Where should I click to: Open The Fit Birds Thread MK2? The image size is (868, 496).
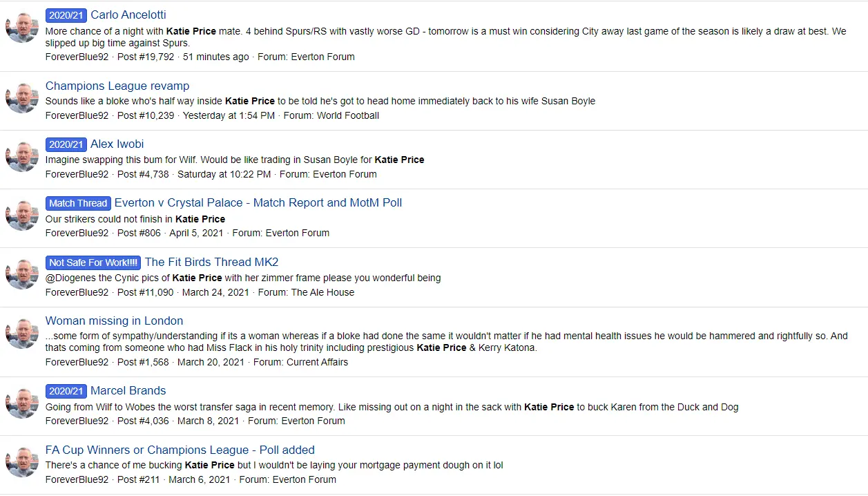coord(211,262)
